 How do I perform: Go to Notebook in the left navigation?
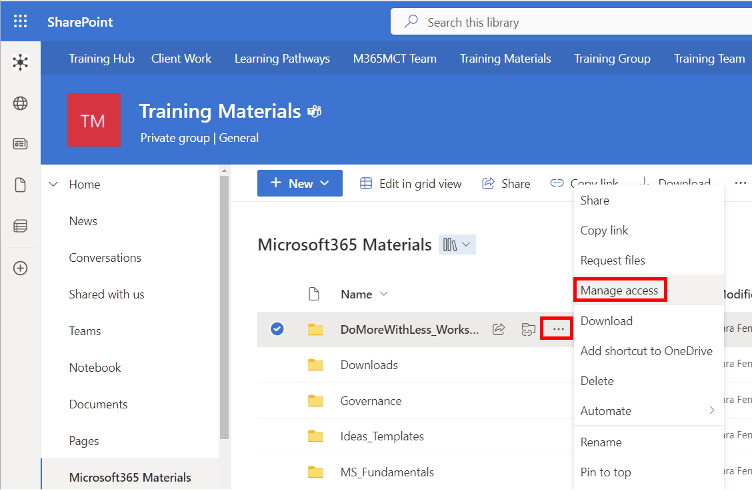pyautogui.click(x=95, y=368)
